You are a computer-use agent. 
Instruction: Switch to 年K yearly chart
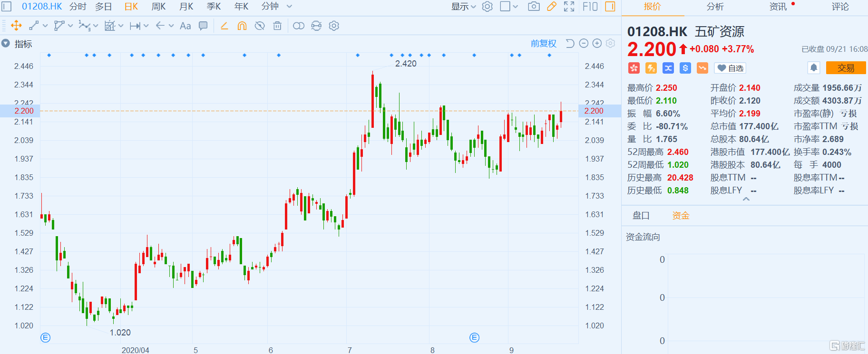coord(242,7)
